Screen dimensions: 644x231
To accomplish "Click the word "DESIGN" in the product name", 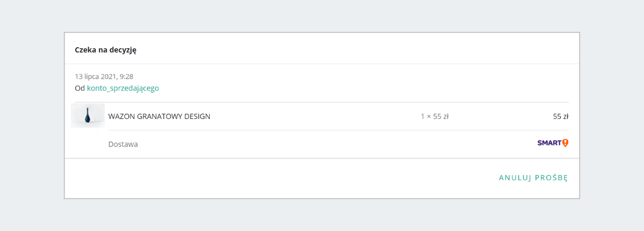I will pyautogui.click(x=197, y=116).
